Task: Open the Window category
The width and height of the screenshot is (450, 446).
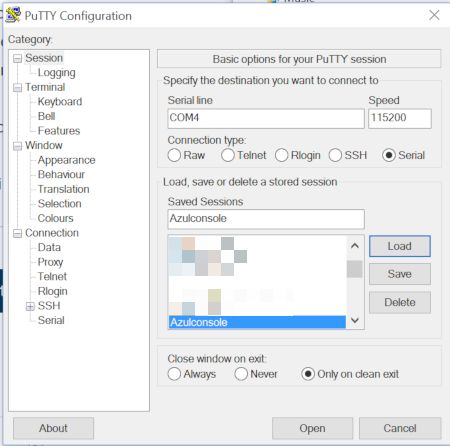Action: [44, 145]
